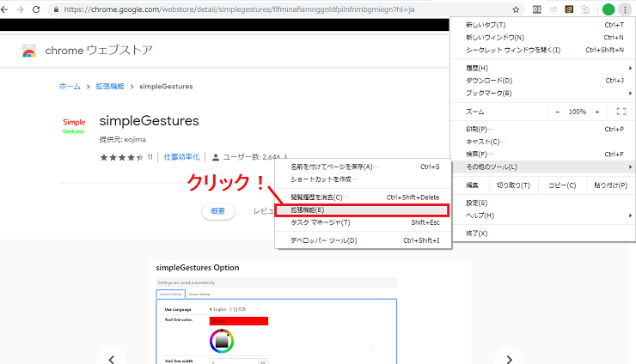The image size is (636, 364).
Task: Select 名前を付けてページを保存(A) item
Action: pos(364,167)
